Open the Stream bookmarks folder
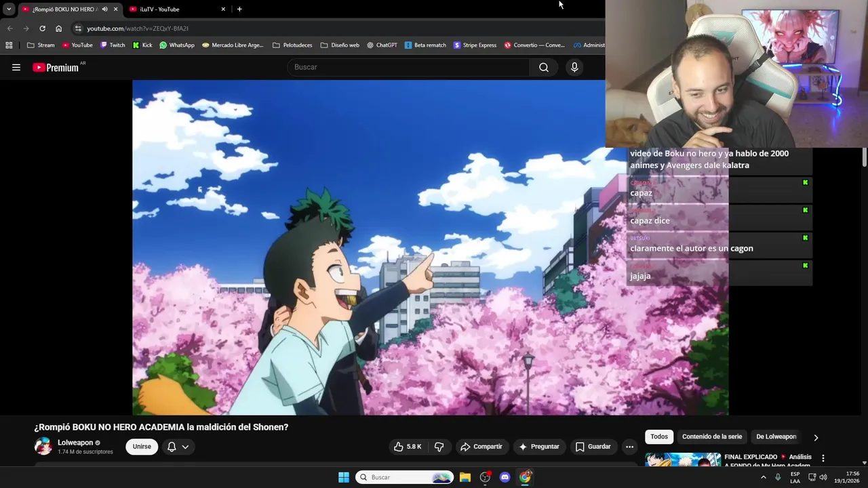 (41, 45)
